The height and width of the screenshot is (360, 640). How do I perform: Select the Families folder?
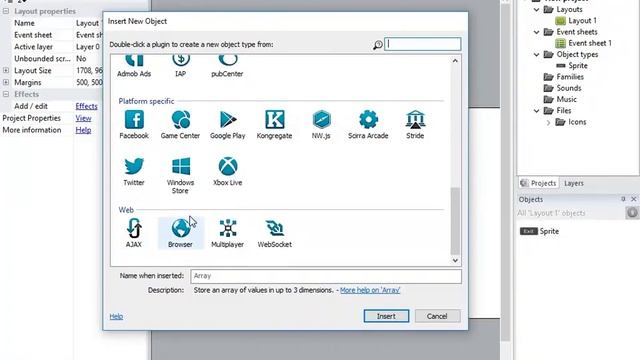click(564, 77)
